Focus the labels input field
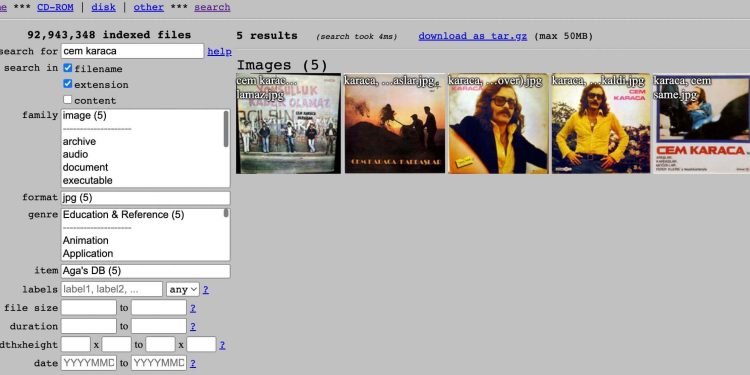The height and width of the screenshot is (375, 750). click(112, 289)
